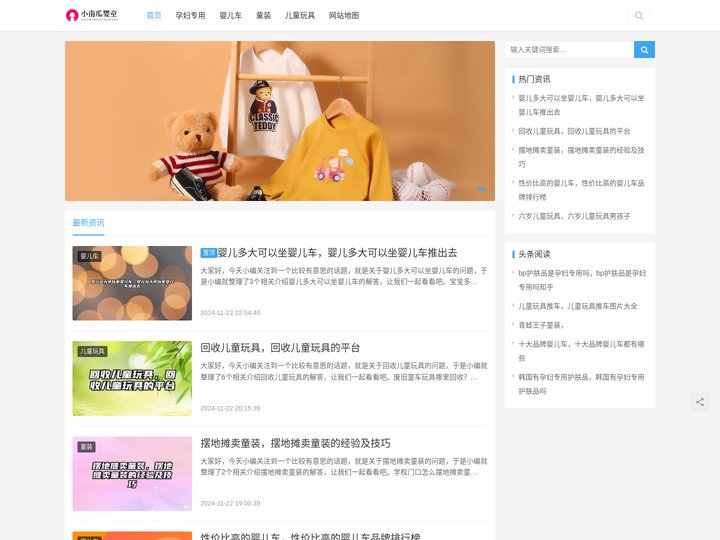Open the 摆地摊卖童装 article thumbnail
This screenshot has width=720, height=540.
coord(132,473)
